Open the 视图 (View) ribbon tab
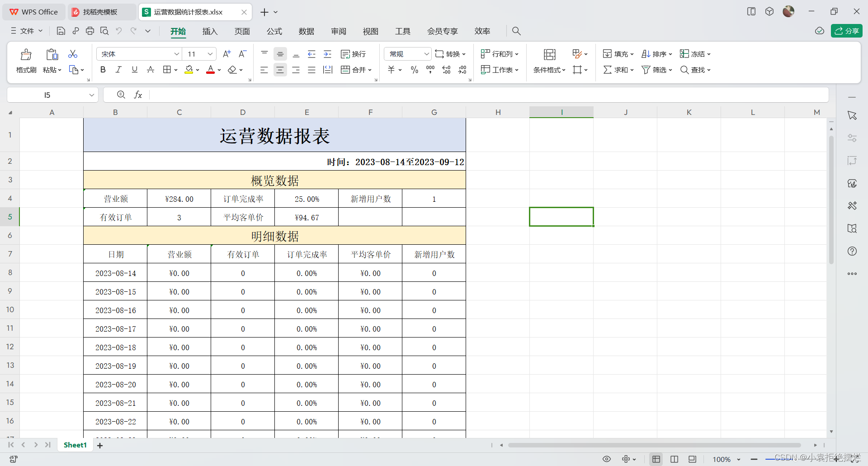 click(x=370, y=31)
